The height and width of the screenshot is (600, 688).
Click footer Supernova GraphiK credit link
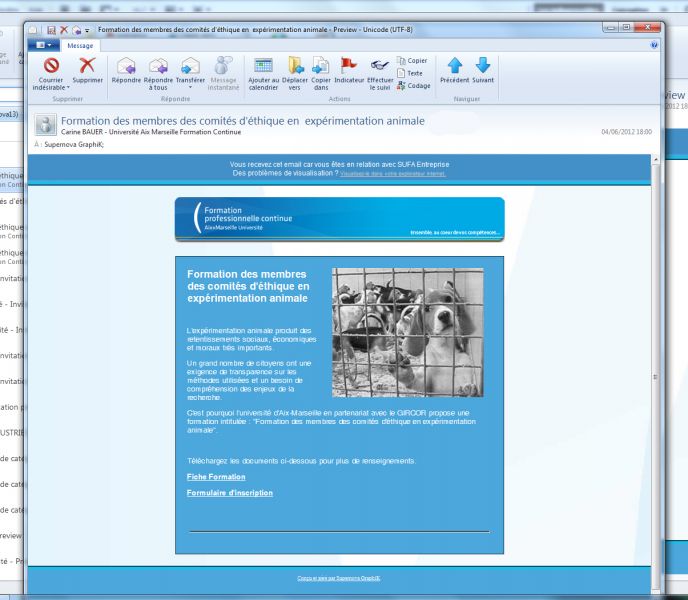pyautogui.click(x=339, y=578)
